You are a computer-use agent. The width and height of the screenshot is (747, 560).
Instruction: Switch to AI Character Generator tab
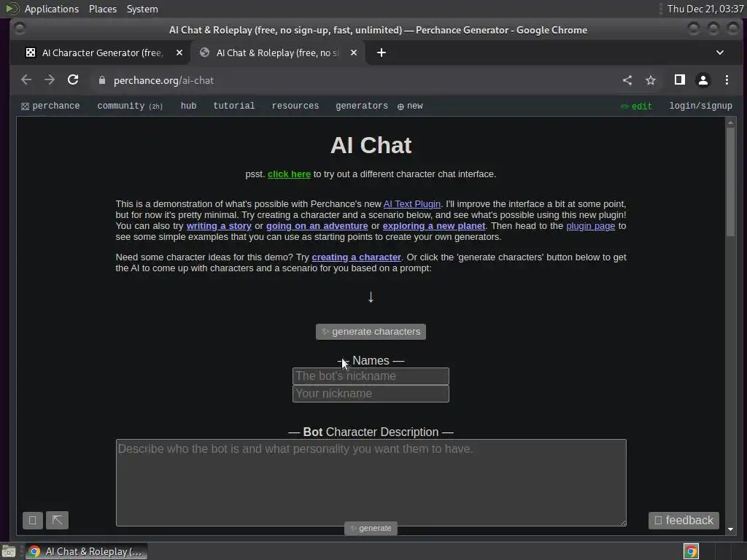point(102,52)
